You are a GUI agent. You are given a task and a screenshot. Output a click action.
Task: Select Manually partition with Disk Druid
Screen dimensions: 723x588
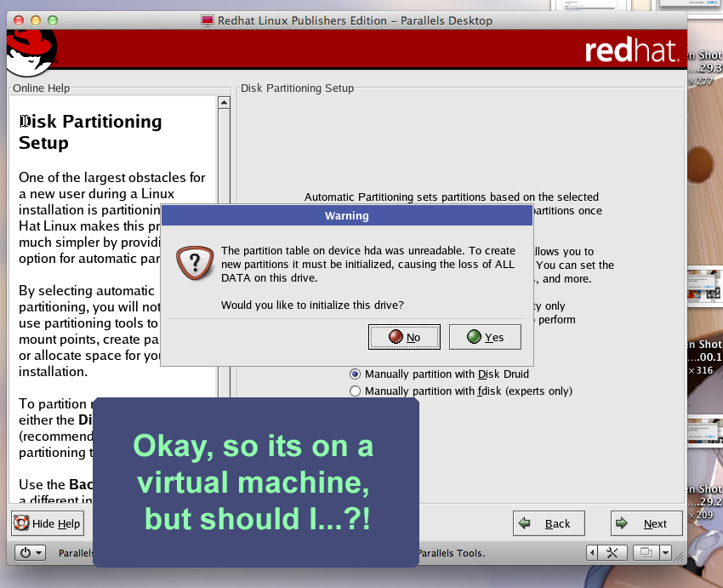pos(356,374)
